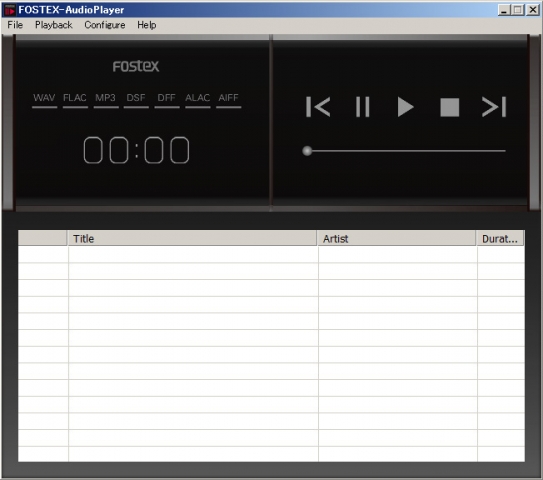Open the Playback menu

[54, 25]
